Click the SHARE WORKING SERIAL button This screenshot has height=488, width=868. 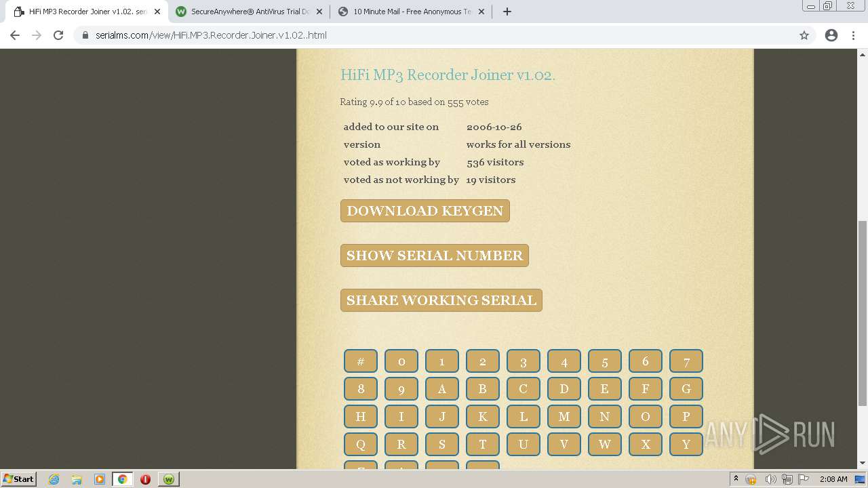(x=441, y=300)
